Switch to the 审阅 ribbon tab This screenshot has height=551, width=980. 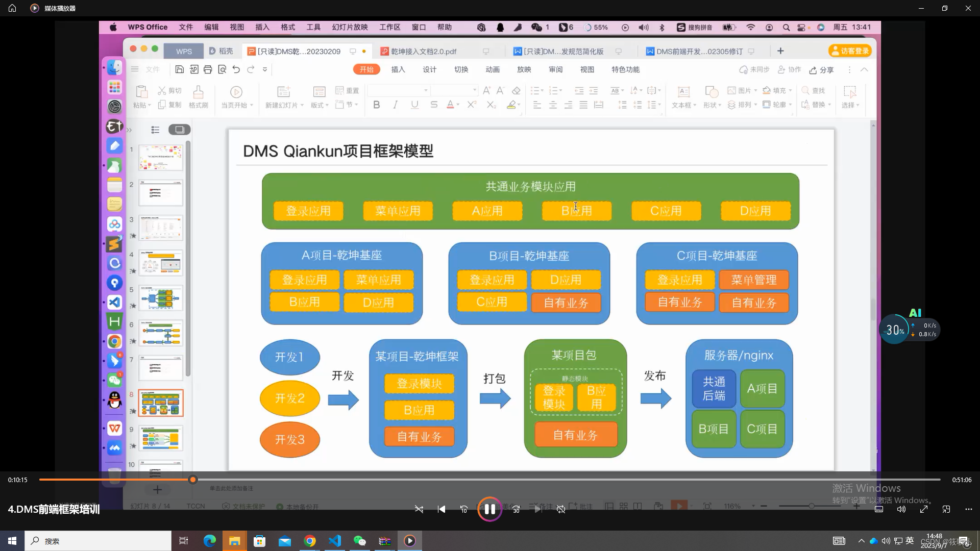pos(556,69)
